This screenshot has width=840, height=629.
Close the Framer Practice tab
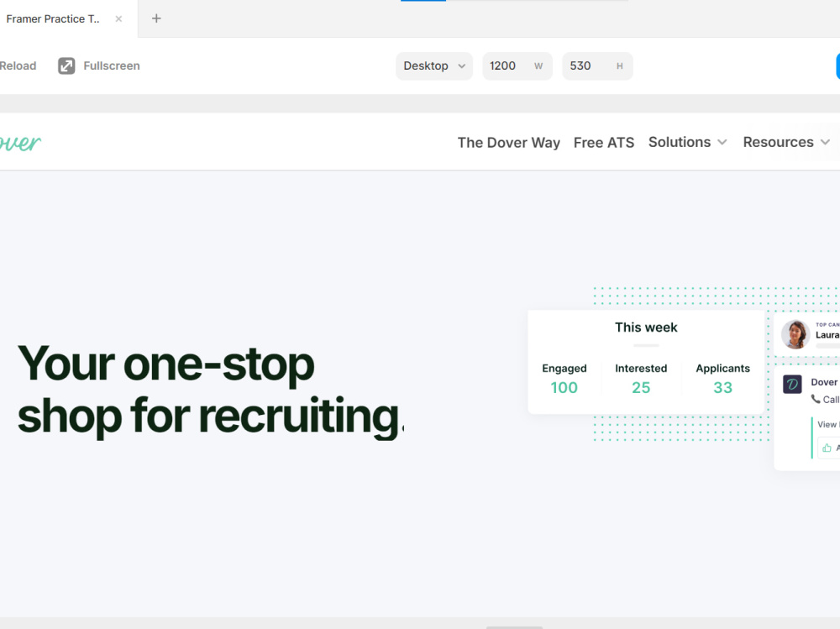pos(118,18)
